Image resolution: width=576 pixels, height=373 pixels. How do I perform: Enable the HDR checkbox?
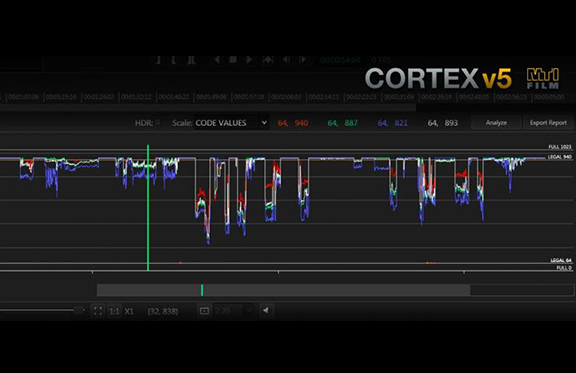[158, 122]
